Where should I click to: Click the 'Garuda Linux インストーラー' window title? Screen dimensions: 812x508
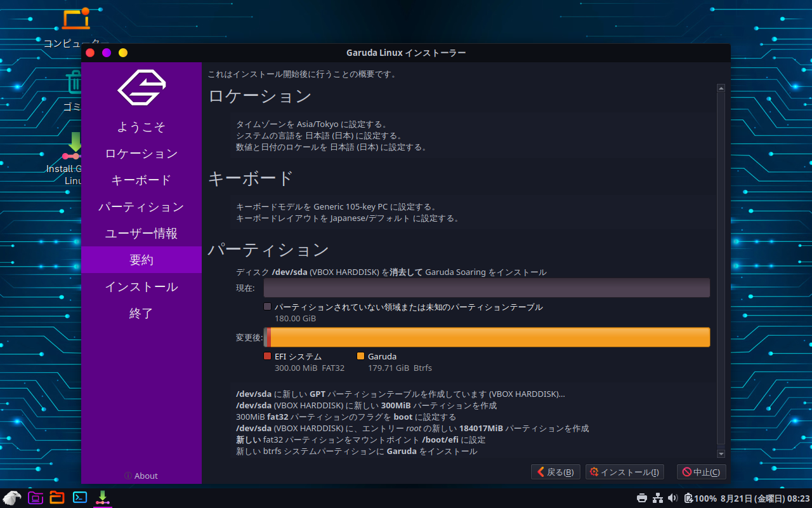click(x=406, y=53)
